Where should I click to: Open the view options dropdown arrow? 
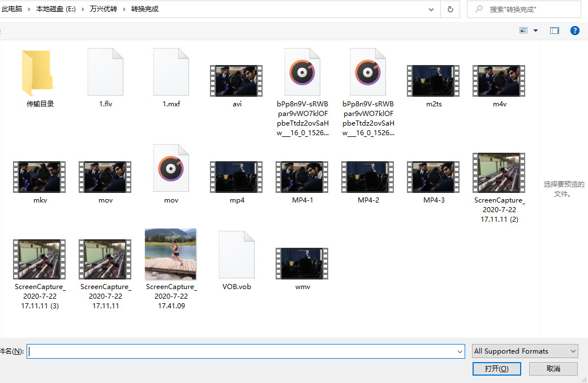(x=535, y=31)
